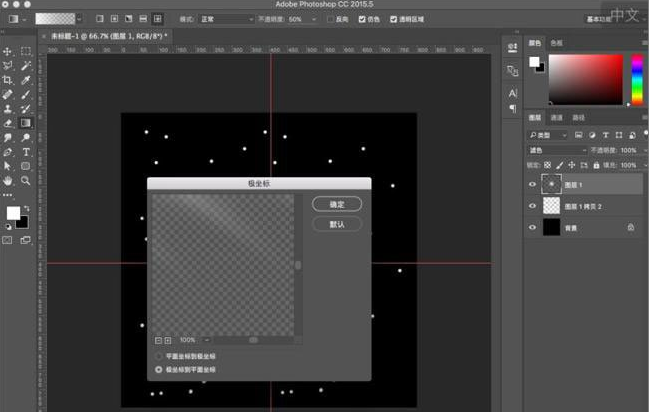Select 极坐标到平面坐标 radio option
650x412 pixels.
click(x=158, y=369)
